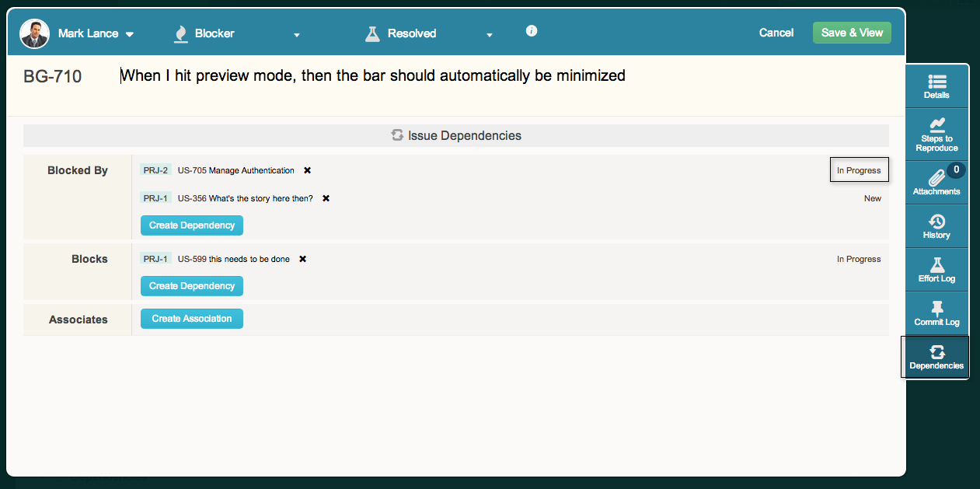Show the History panel

tap(936, 226)
